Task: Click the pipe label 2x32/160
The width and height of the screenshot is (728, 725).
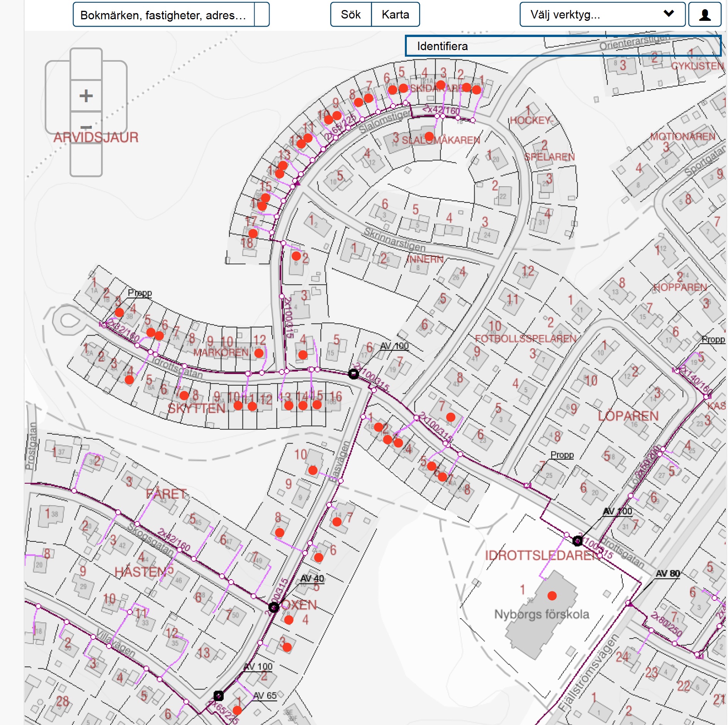Action: [123, 330]
